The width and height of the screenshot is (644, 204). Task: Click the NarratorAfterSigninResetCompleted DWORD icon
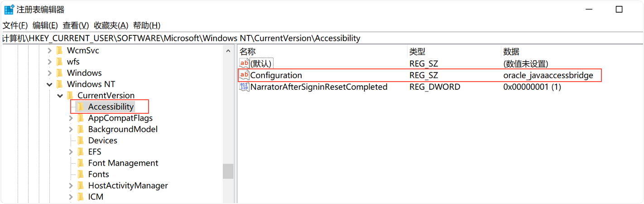[244, 87]
